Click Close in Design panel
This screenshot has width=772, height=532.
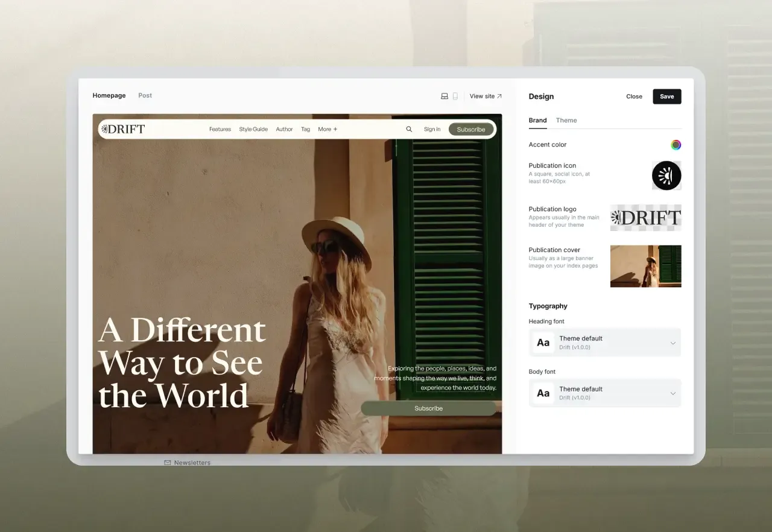tap(634, 97)
